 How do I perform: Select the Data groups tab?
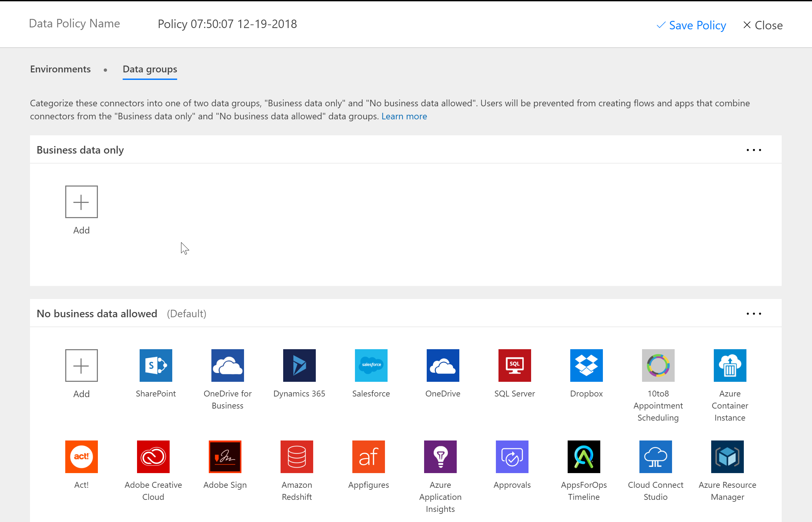tap(149, 69)
